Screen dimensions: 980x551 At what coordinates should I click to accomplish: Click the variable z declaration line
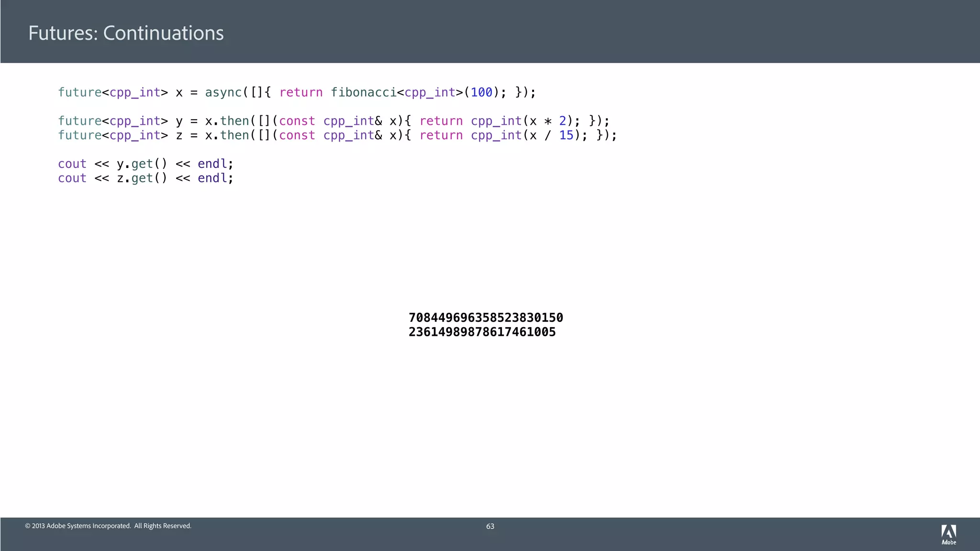click(x=337, y=135)
